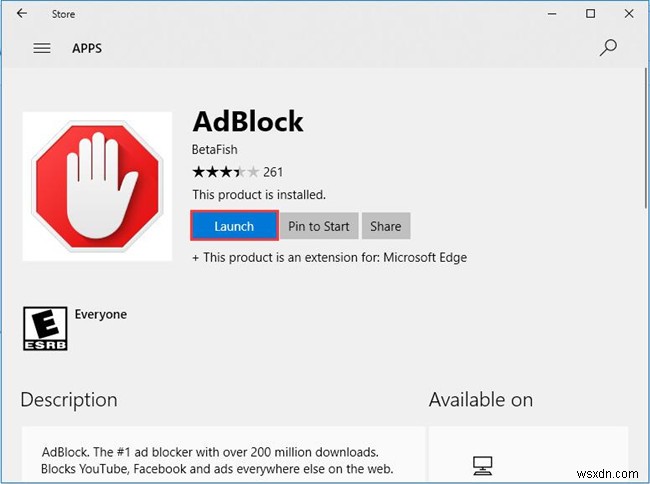Close the Store window

coord(629,14)
